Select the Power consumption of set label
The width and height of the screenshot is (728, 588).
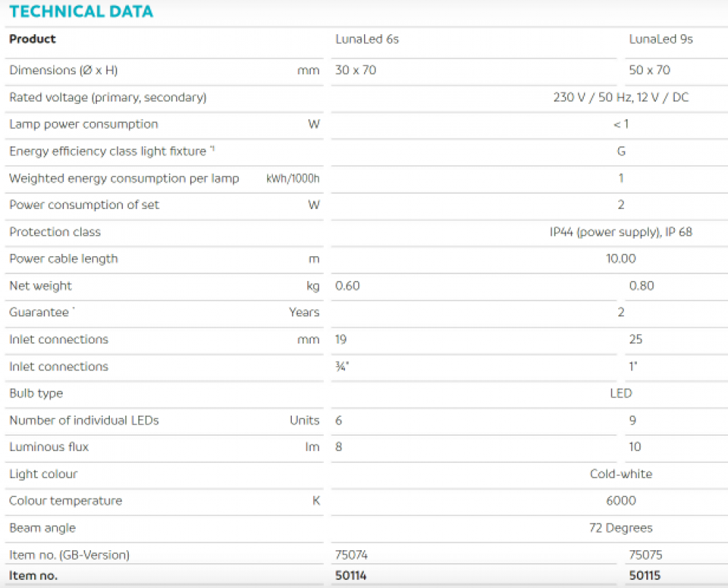[x=84, y=204]
